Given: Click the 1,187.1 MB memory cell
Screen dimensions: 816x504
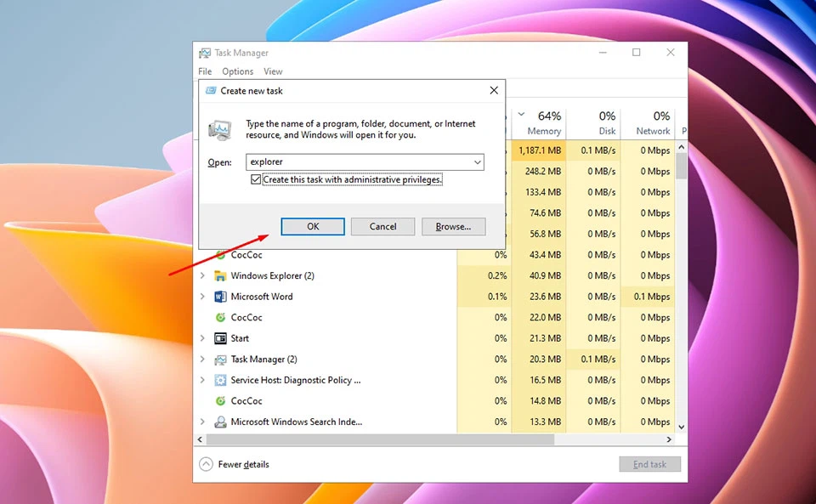Looking at the screenshot, I should (539, 150).
